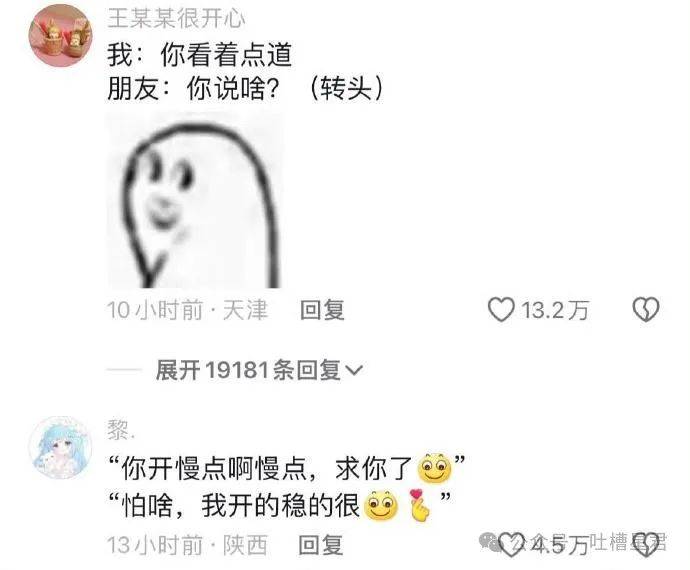Open 黎.'s anime girl avatar

click(60, 447)
